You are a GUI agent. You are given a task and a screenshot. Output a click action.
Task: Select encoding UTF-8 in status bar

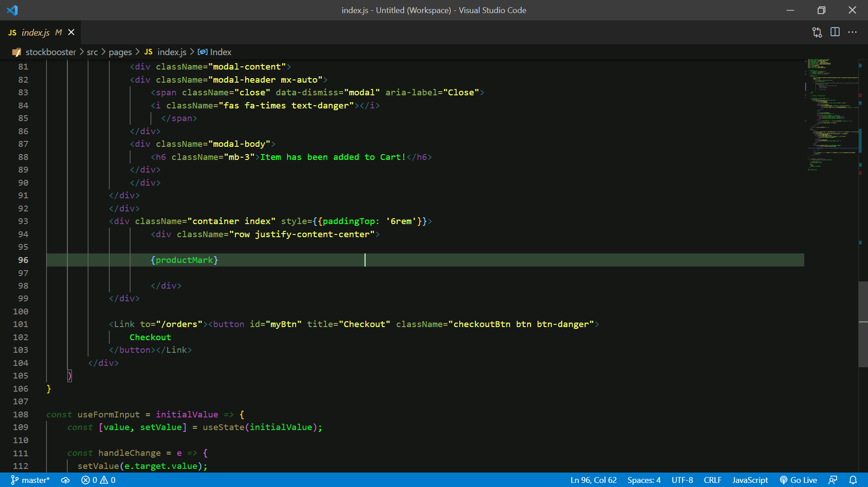[x=682, y=480]
